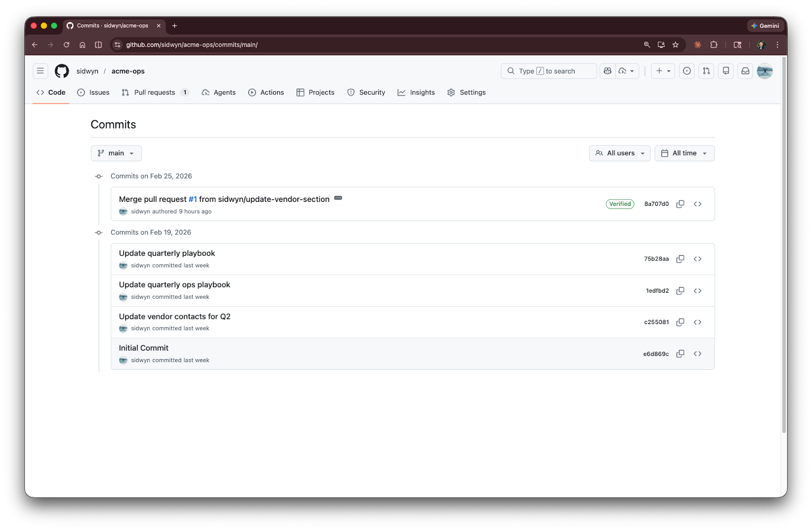Browse repository at the Initial Commit
This screenshot has height=530, width=812.
(697, 354)
